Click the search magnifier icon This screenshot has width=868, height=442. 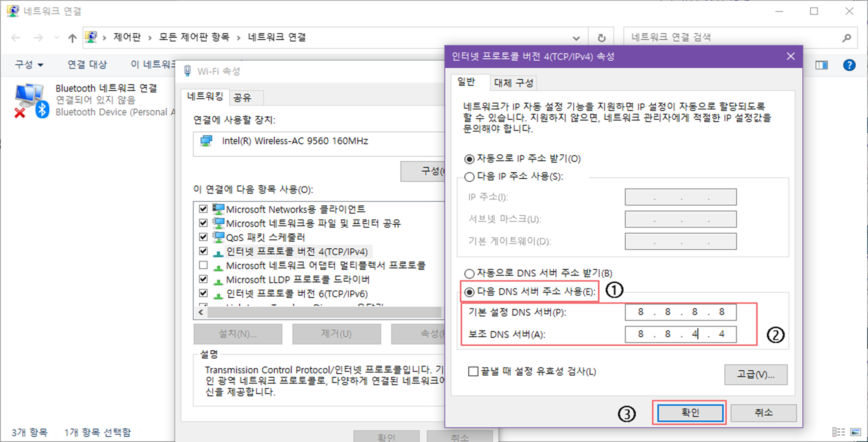pyautogui.click(x=846, y=38)
